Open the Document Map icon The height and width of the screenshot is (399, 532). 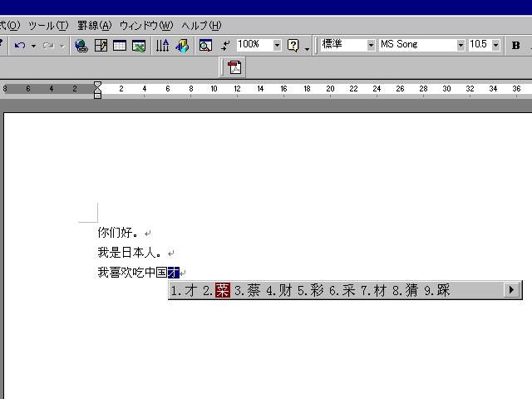pos(205,46)
